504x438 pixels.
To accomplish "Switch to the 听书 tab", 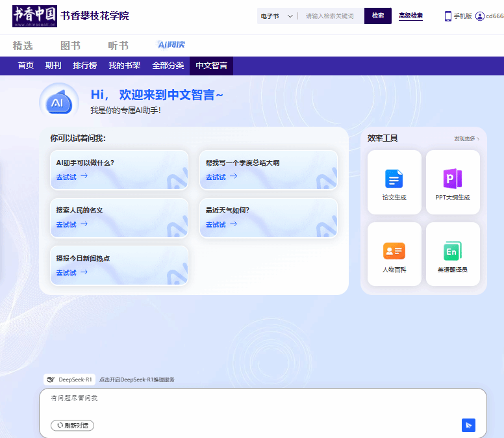I will [118, 45].
